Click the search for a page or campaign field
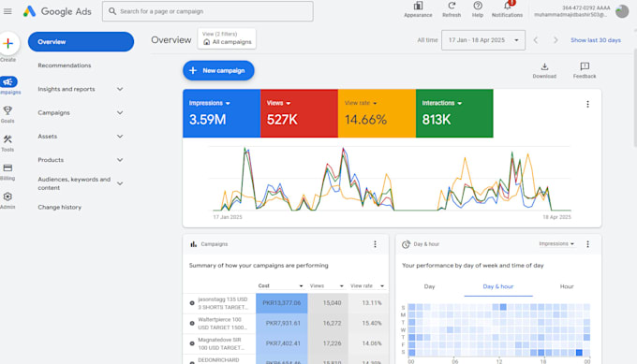Viewport: 637px width, 364px height. pos(208,11)
